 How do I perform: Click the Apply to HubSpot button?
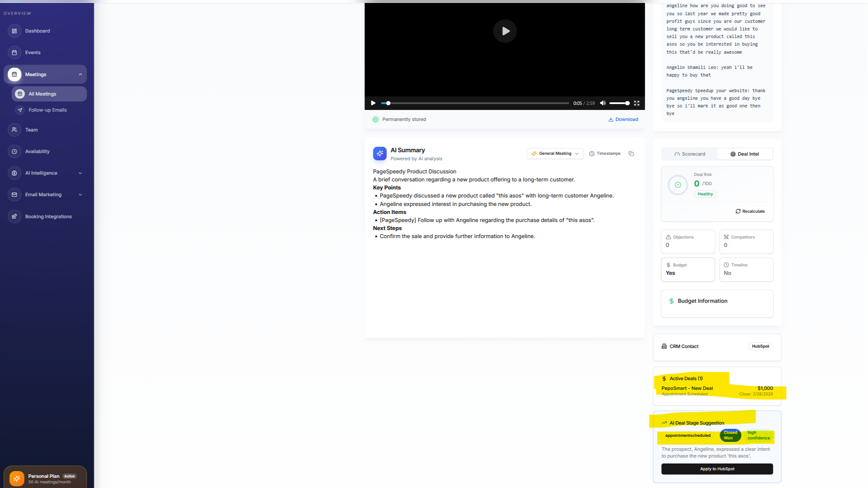[717, 469]
